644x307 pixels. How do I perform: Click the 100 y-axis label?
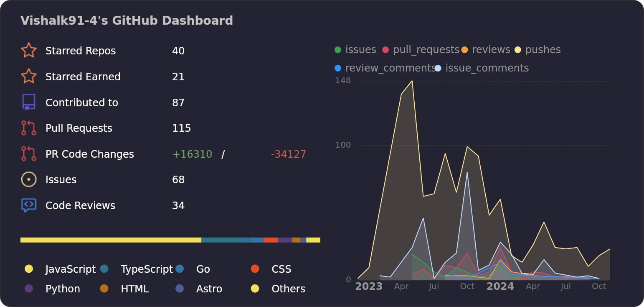pos(343,145)
